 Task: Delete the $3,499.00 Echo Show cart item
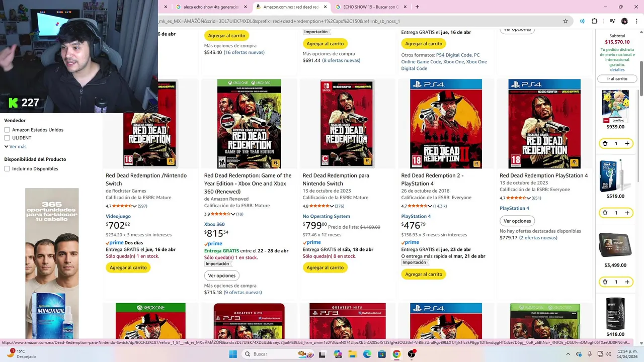point(605,283)
